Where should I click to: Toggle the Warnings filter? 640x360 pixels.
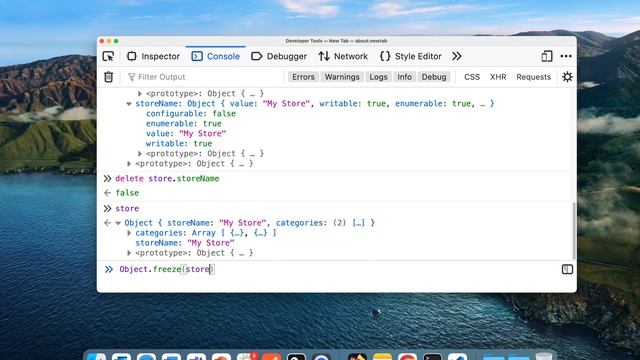pyautogui.click(x=342, y=77)
